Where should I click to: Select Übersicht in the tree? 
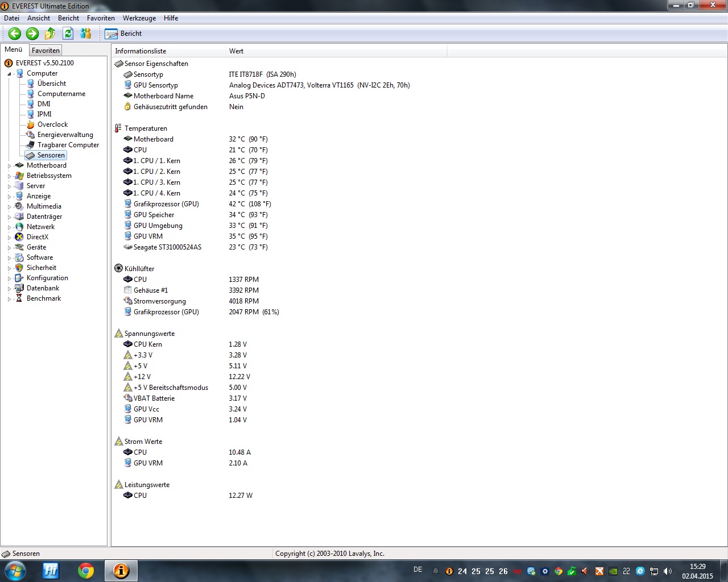[52, 84]
